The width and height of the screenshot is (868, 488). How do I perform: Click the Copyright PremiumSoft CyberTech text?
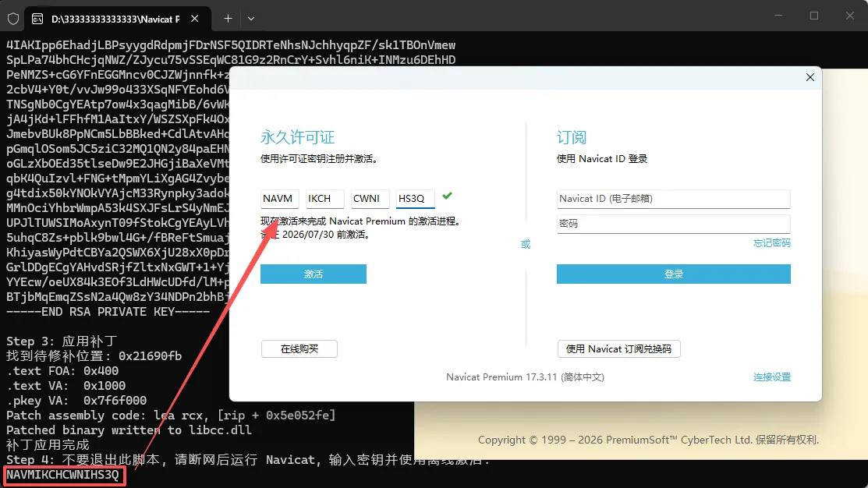pyautogui.click(x=648, y=440)
